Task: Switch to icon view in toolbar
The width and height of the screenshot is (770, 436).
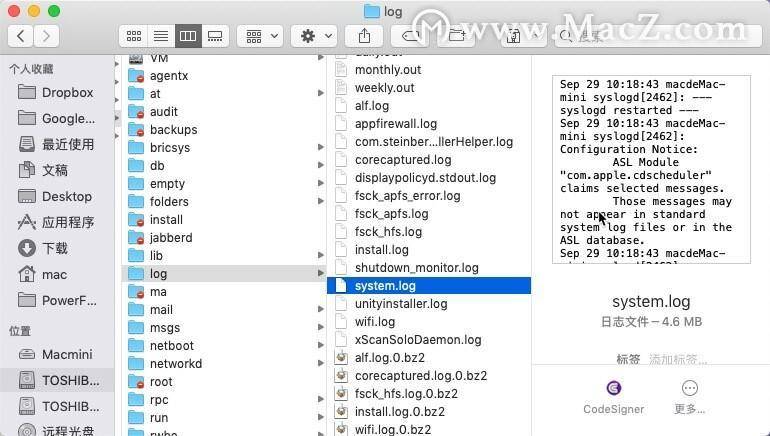Action: [x=134, y=36]
